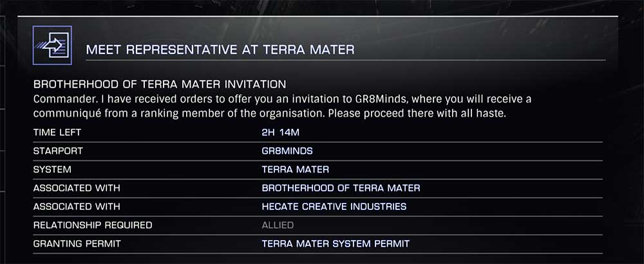Screen dimensions: 644x264
Task: Select the Brotherhood of Terra Mater faction value
Action: tap(341, 188)
